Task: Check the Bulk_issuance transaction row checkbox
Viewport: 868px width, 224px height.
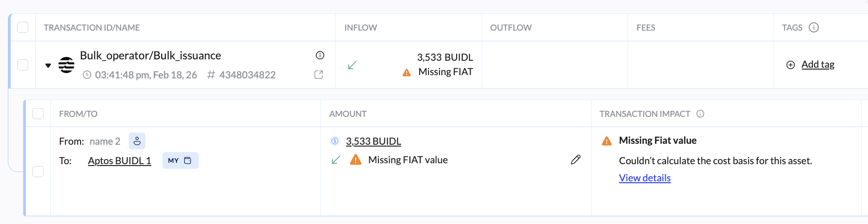Action: coord(23,65)
